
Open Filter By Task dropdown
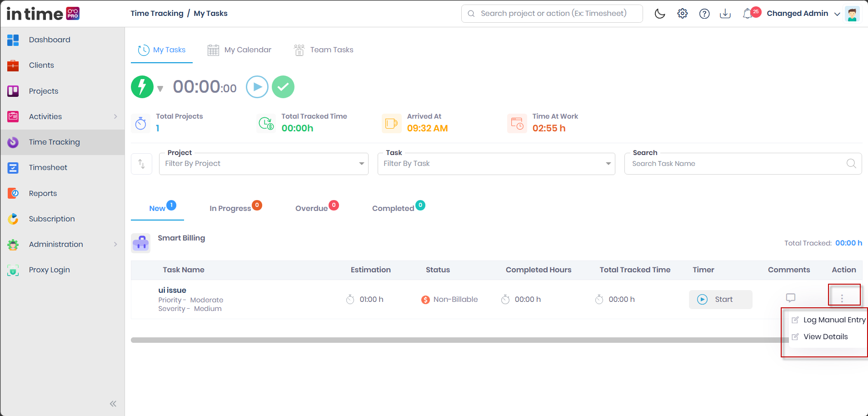point(496,164)
